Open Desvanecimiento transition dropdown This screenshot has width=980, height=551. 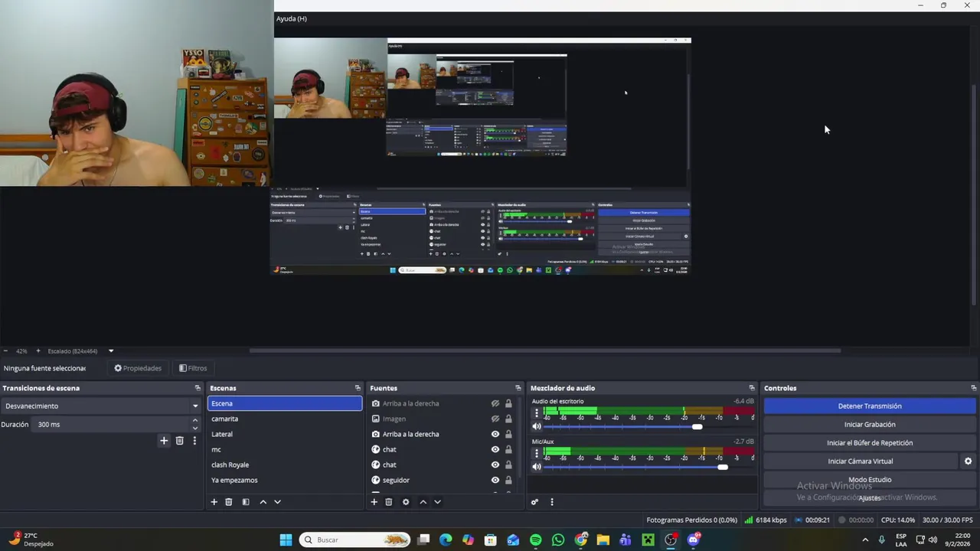(x=101, y=406)
